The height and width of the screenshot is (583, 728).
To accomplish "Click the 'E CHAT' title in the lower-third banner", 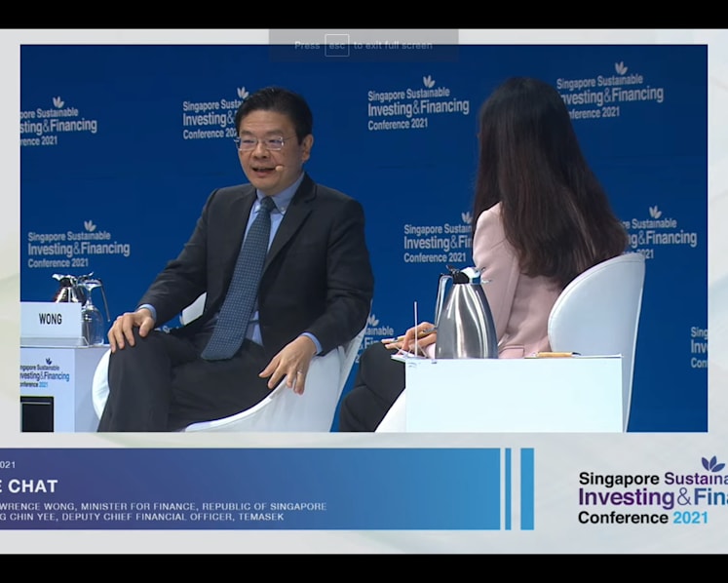I will [29, 486].
